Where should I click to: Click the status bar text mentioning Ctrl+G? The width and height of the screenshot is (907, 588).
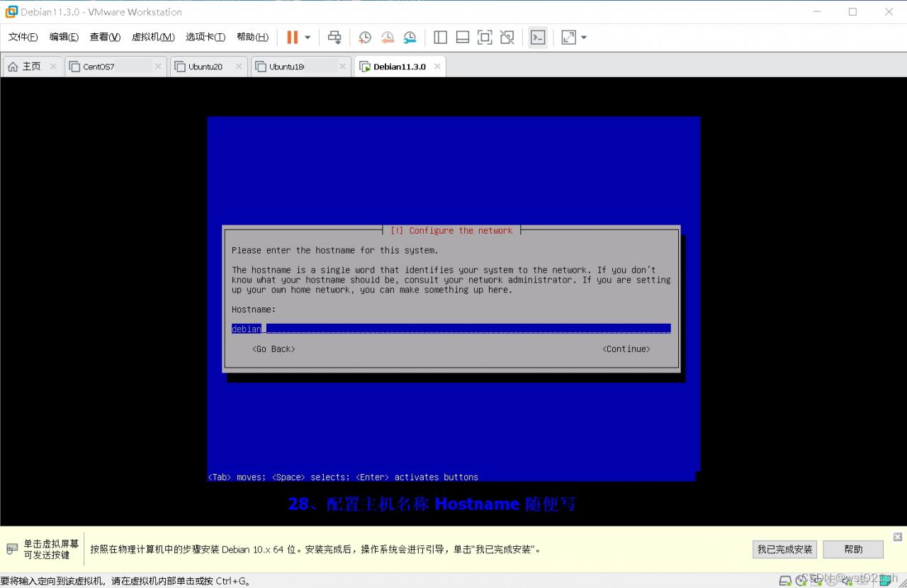125,581
